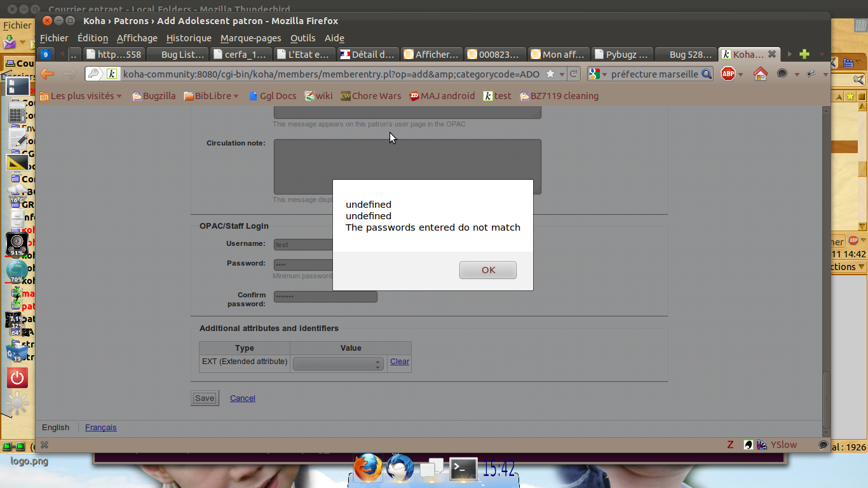Click the search magnifier in search box

707,74
